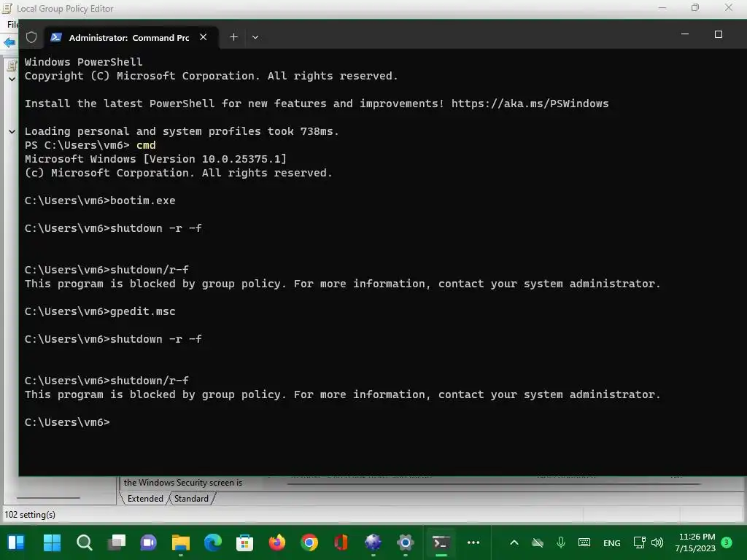Click the text 'C:\Users\vm6>bootim.exe'

click(100, 201)
